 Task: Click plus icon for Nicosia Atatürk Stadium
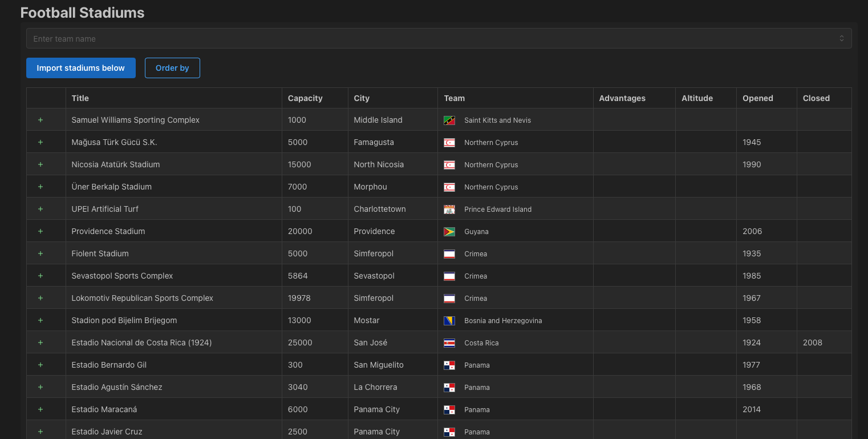(x=40, y=164)
